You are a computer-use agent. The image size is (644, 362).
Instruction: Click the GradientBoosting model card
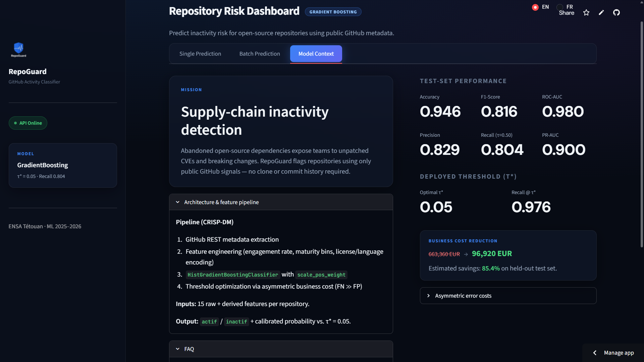pos(63,165)
